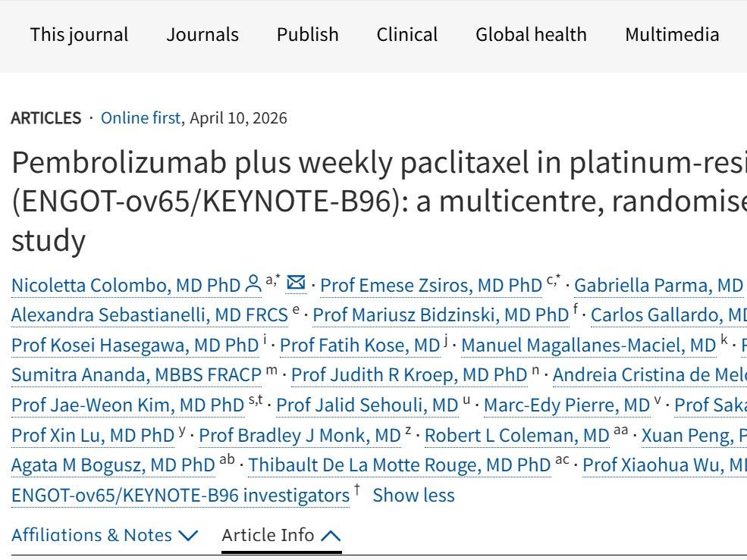Click the person profile icon after Nicoletta Colombo
The image size is (747, 560).
[x=253, y=285]
